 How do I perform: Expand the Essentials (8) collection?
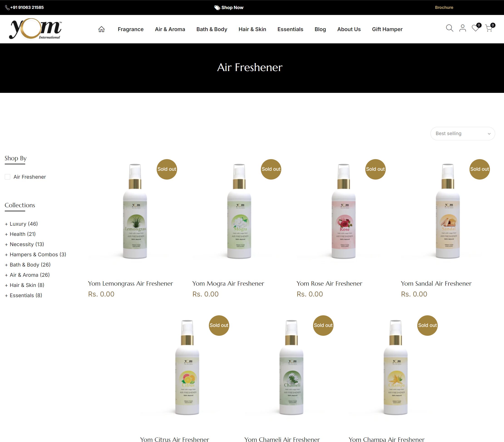click(23, 295)
